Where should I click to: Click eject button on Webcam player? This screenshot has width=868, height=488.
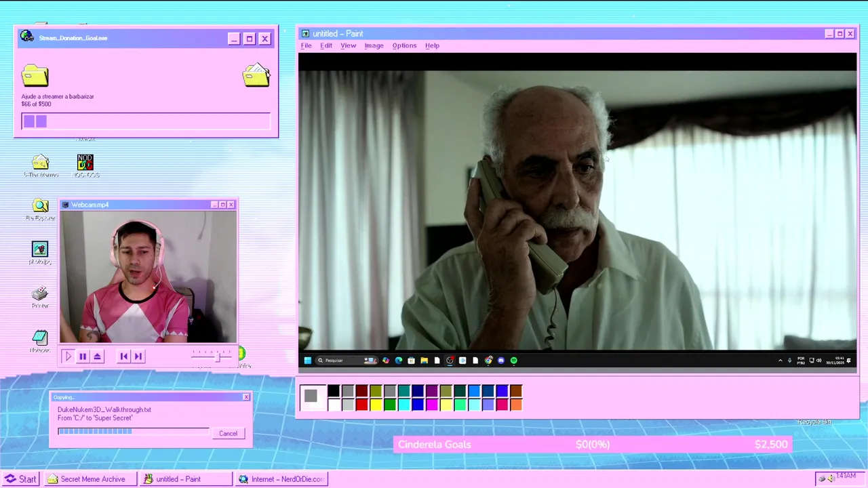point(98,356)
